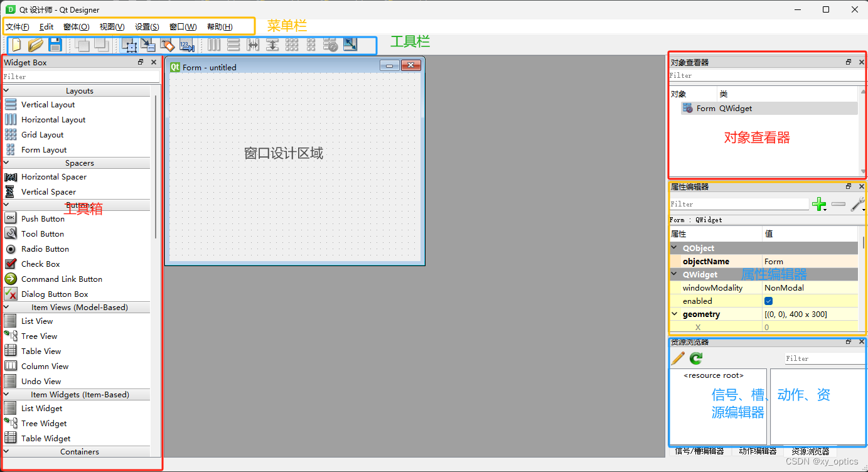Select the Edit Signals/Slots mode tool
Image resolution: width=868 pixels, height=472 pixels.
pyautogui.click(x=149, y=45)
